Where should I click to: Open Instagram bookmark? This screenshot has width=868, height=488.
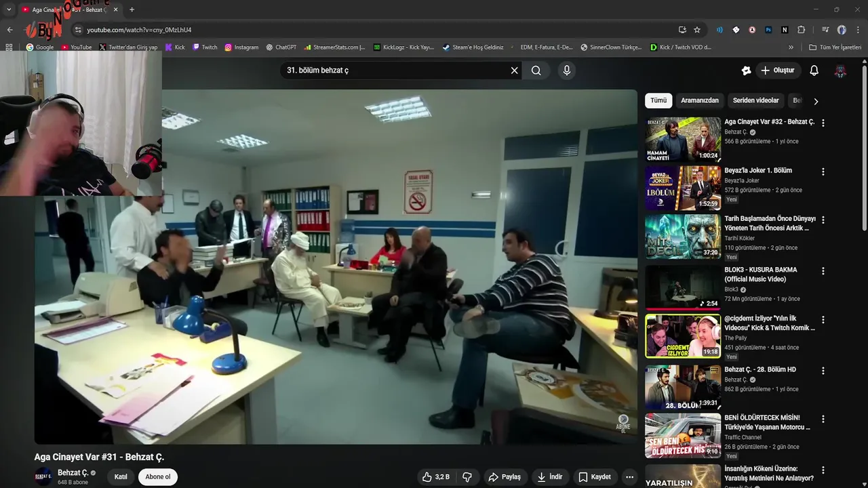(241, 47)
